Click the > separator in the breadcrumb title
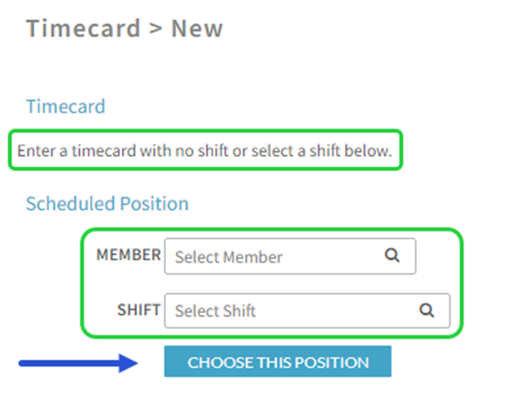Image resolution: width=532 pixels, height=406 pixels. point(156,28)
